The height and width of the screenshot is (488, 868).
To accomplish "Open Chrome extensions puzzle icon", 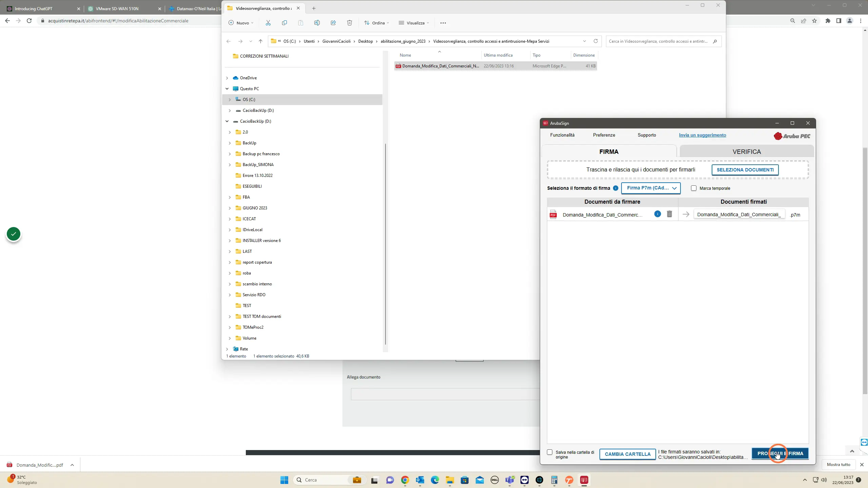I will pyautogui.click(x=828, y=21).
